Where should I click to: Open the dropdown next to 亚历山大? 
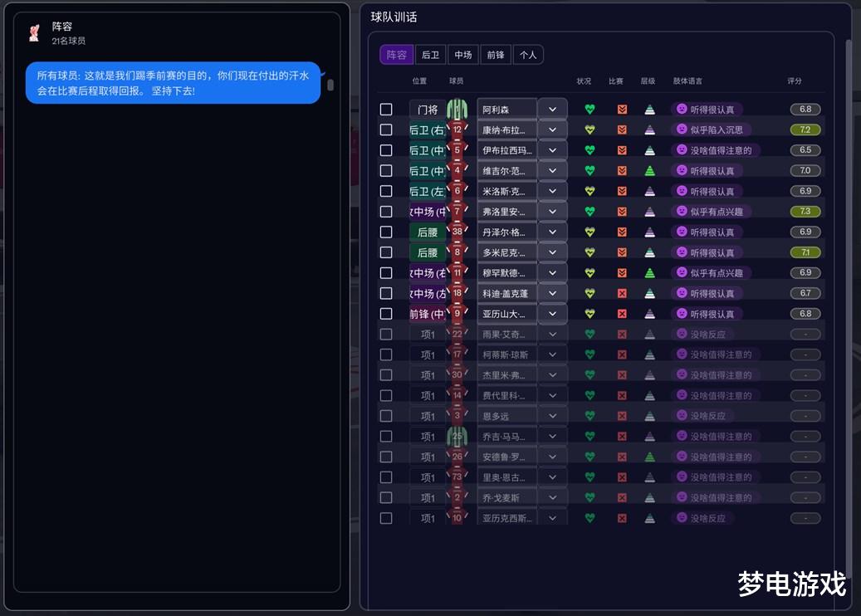point(552,314)
